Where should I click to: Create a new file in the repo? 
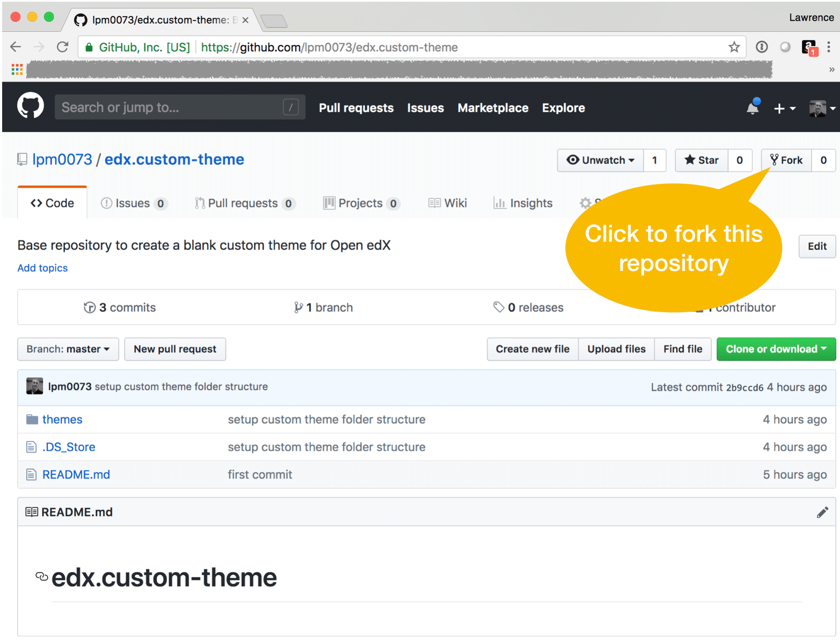532,349
